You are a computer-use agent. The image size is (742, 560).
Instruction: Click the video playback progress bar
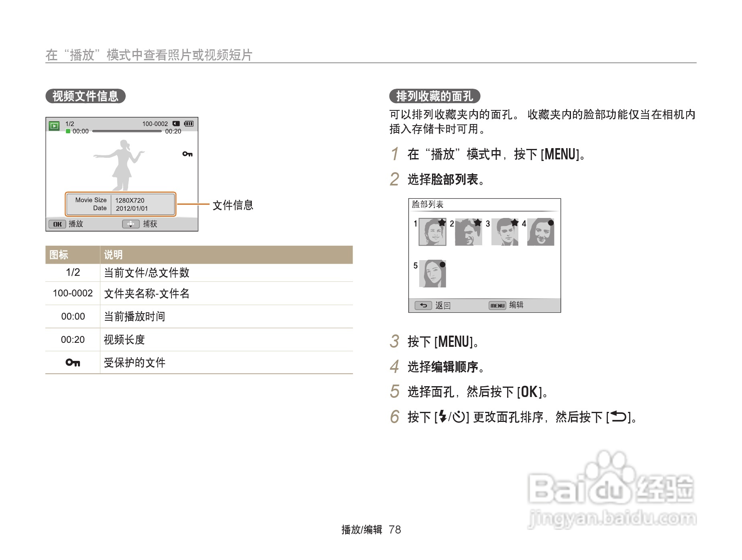click(x=127, y=131)
